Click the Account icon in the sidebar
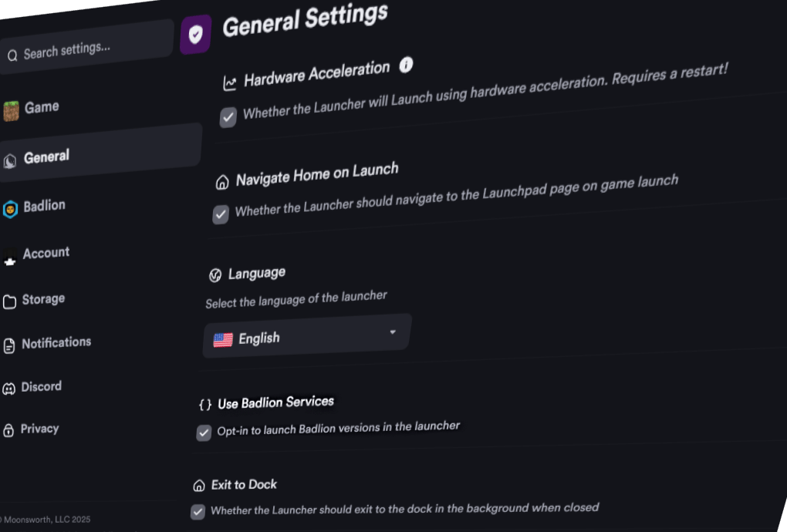This screenshot has width=787, height=532. [x=9, y=256]
